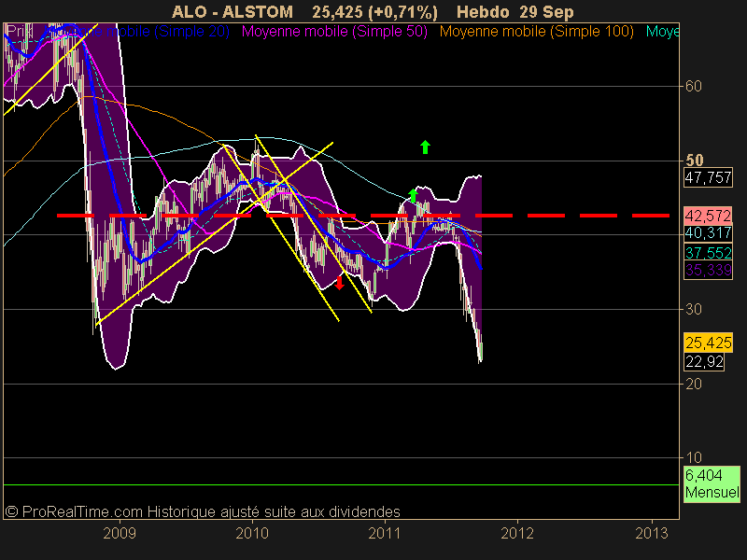Click the purple 35,339 price label
This screenshot has height=560, width=747.
coord(708,270)
